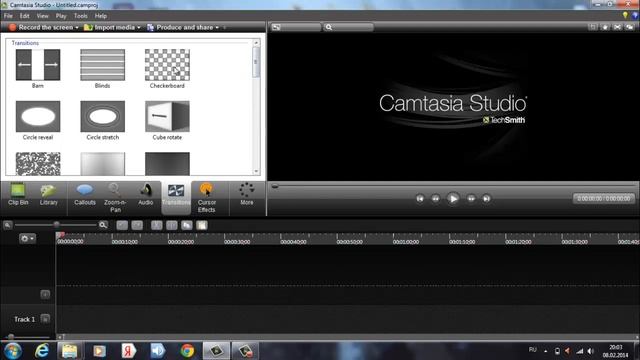Click the Undo timeline button
This screenshot has width=640, height=360.
point(122,225)
